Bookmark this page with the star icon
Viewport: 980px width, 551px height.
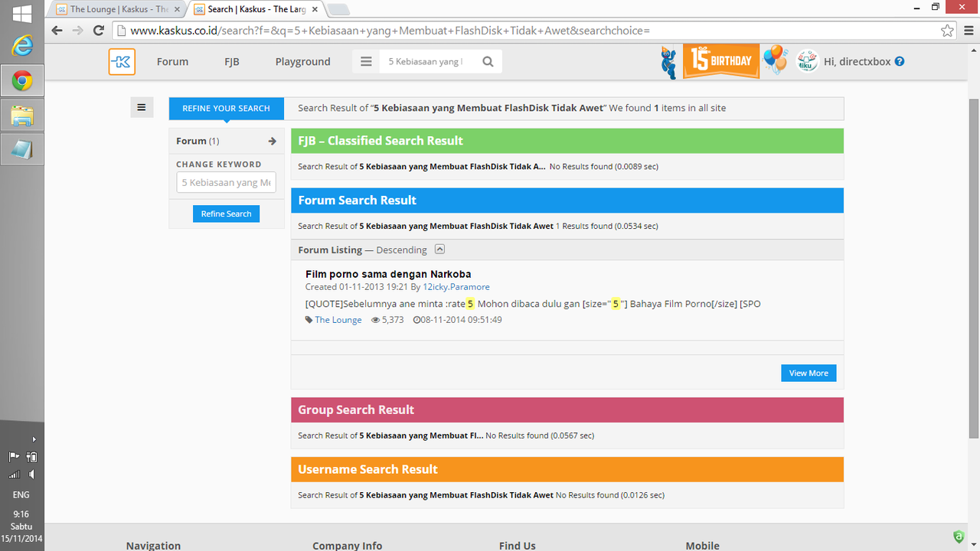pos(947,31)
